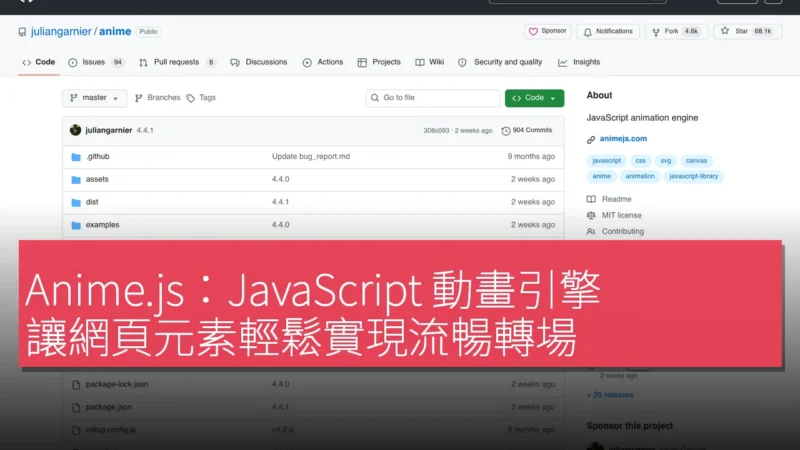This screenshot has height=450, width=800.
Task: Open the package.json file
Action: pyautogui.click(x=109, y=407)
